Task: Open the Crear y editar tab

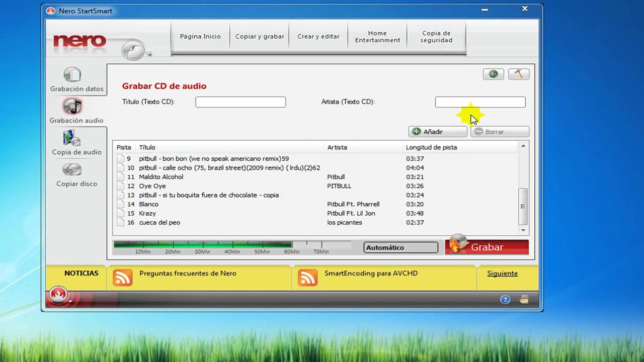Action: (318, 36)
